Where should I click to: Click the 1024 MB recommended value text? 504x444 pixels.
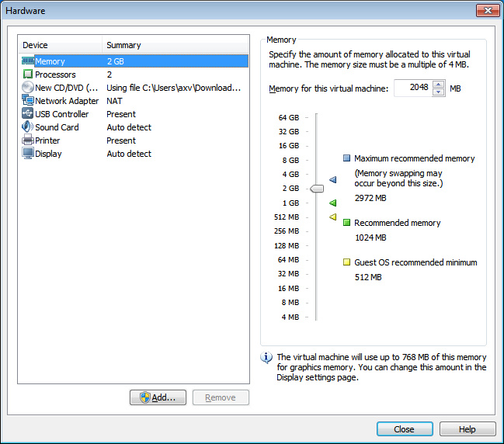click(370, 238)
